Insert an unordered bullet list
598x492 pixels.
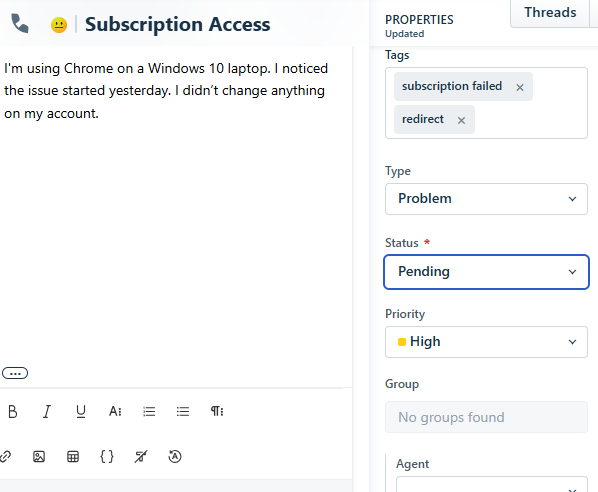point(183,412)
